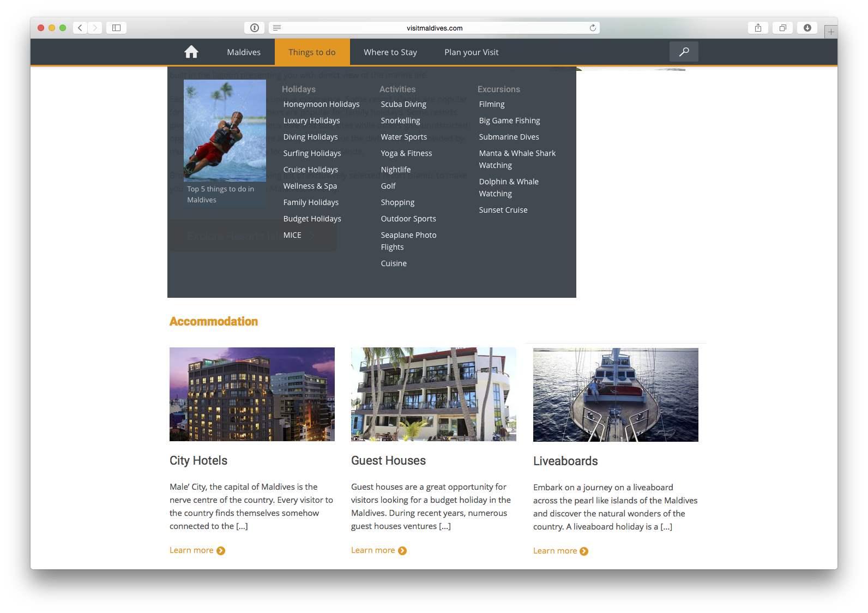Image resolution: width=868 pixels, height=613 pixels.
Task: Open Snorkelling activity
Action: [x=400, y=121]
